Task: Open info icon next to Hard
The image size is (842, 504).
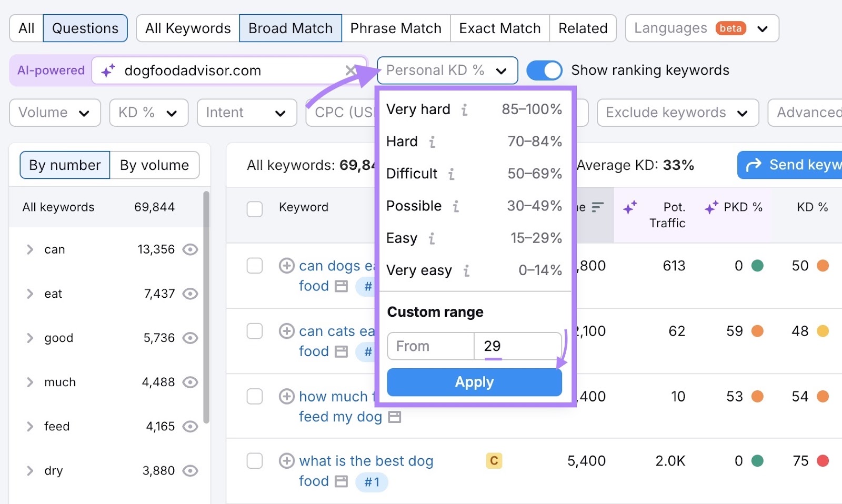Action: [432, 142]
